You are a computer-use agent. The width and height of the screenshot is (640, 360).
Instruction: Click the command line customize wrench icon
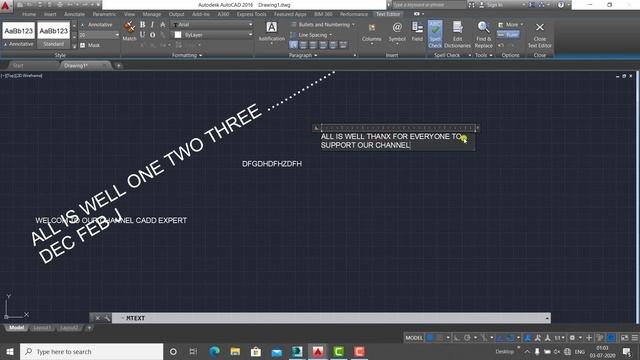pyautogui.click(x=107, y=318)
